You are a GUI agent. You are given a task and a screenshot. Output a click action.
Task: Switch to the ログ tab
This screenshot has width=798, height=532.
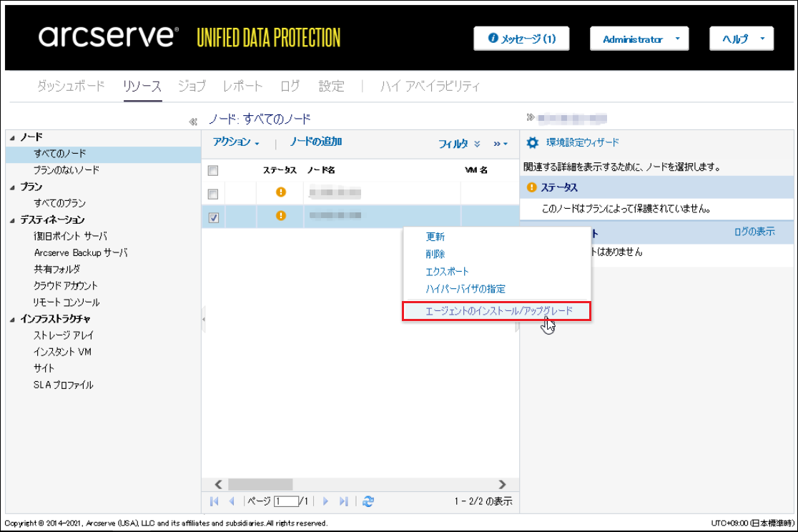click(290, 86)
